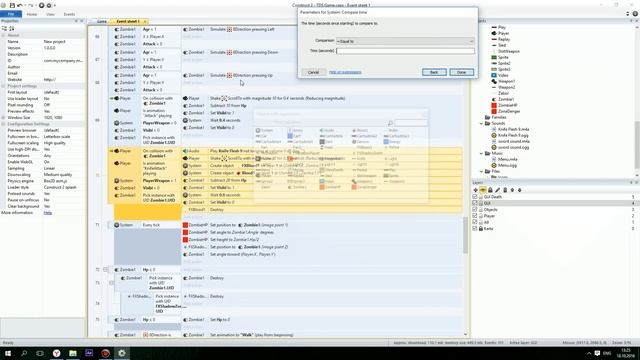Screen dimensions: 640x360
Task: Close the Event sheet 1 tab
Action: tap(144, 21)
